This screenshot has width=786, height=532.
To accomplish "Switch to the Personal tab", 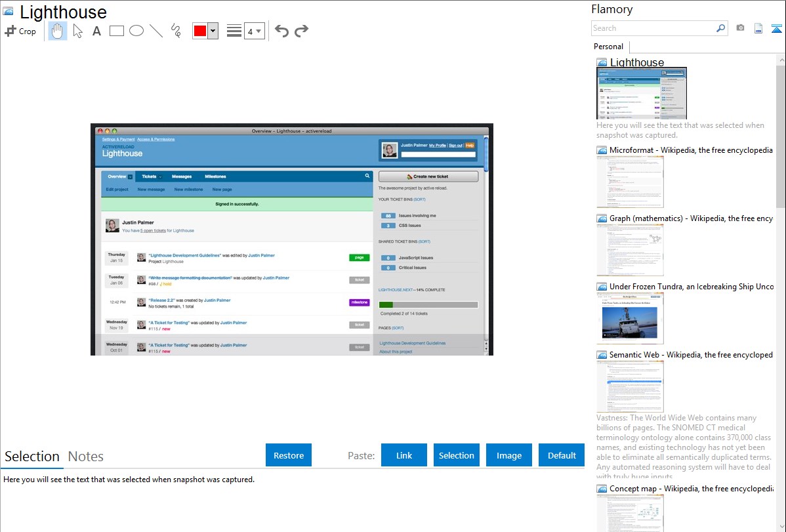I will [x=609, y=46].
